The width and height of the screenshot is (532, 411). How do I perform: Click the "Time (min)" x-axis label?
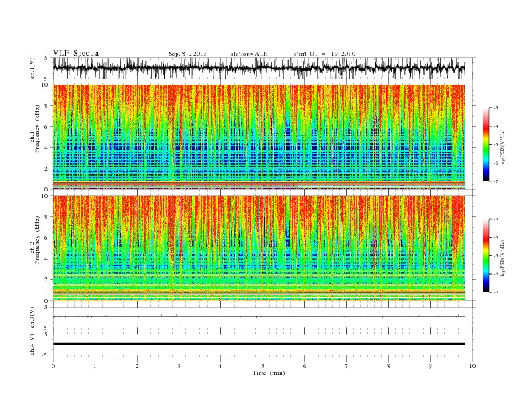coord(269,373)
